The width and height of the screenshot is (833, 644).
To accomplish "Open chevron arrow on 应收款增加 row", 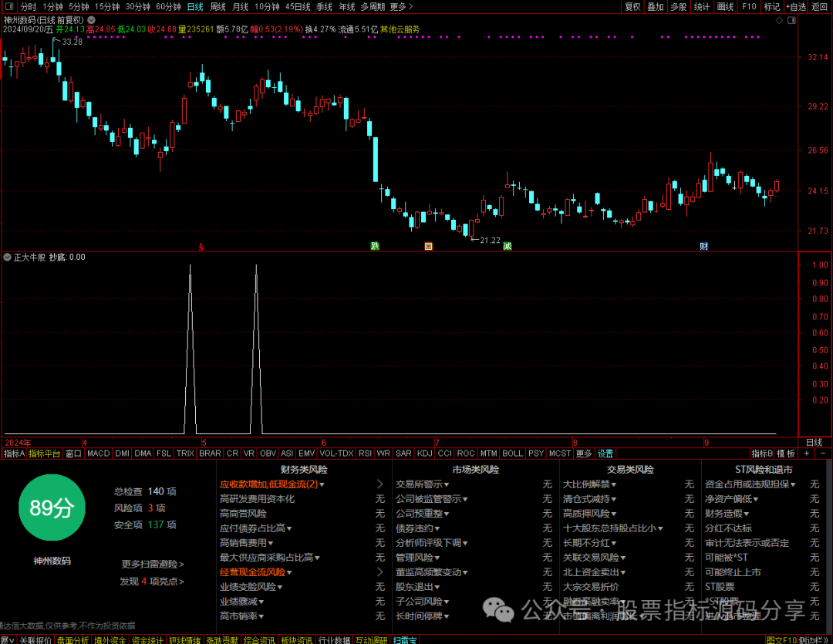I will 379,484.
